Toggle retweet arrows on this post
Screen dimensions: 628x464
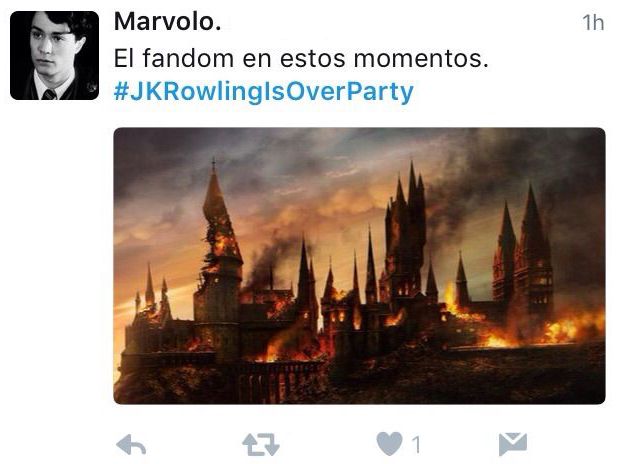coord(261,444)
